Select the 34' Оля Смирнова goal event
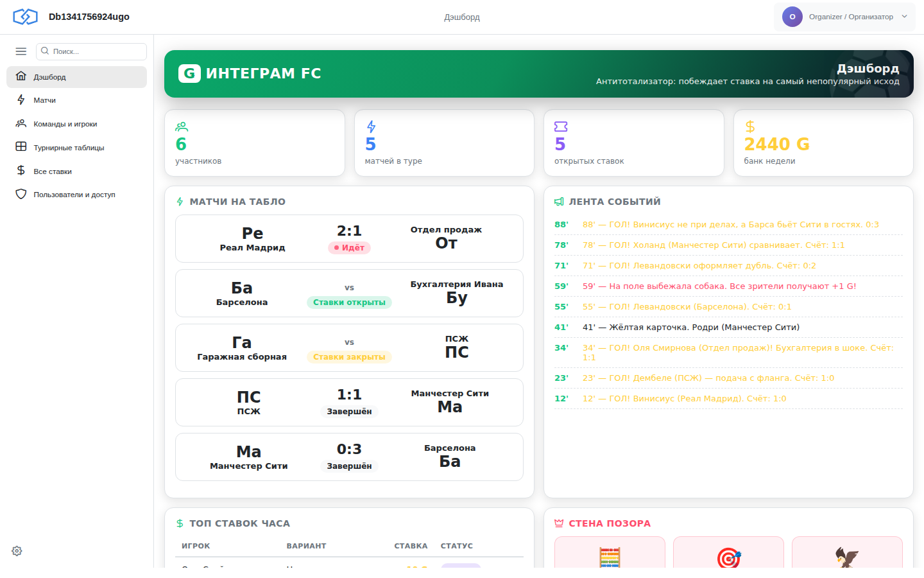 (x=728, y=353)
